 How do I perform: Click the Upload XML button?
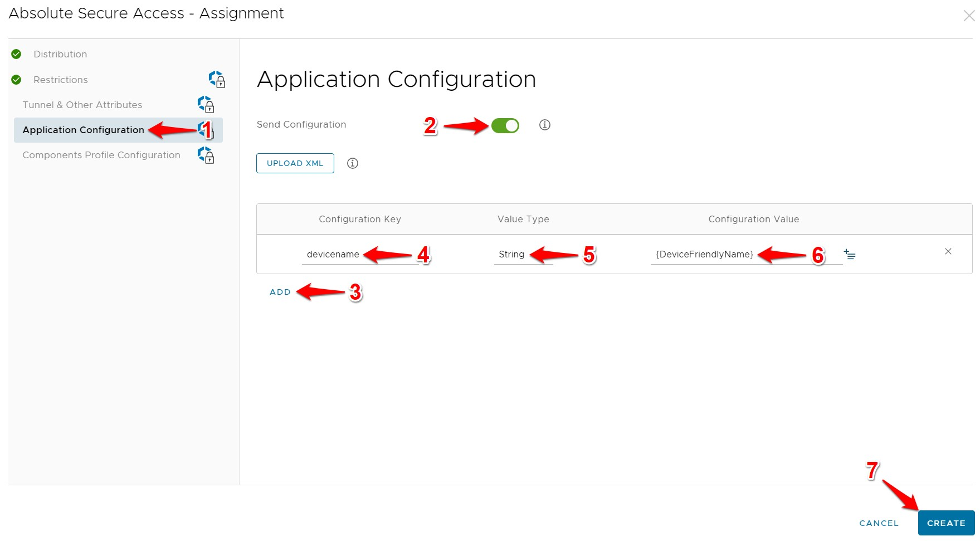pos(295,163)
